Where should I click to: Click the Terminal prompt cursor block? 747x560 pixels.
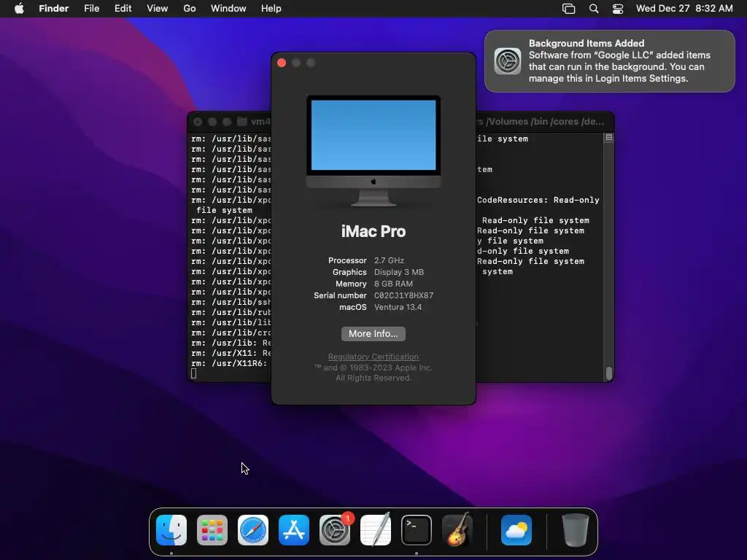[x=194, y=374]
